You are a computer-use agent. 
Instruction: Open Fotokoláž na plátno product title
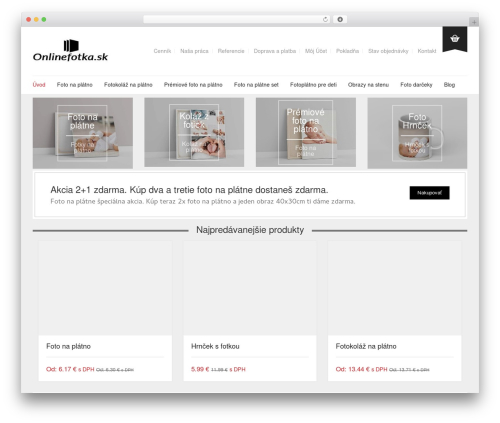click(x=366, y=346)
